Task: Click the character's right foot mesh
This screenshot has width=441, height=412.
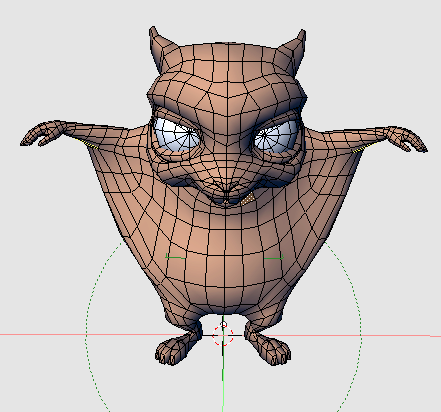Action: click(268, 347)
